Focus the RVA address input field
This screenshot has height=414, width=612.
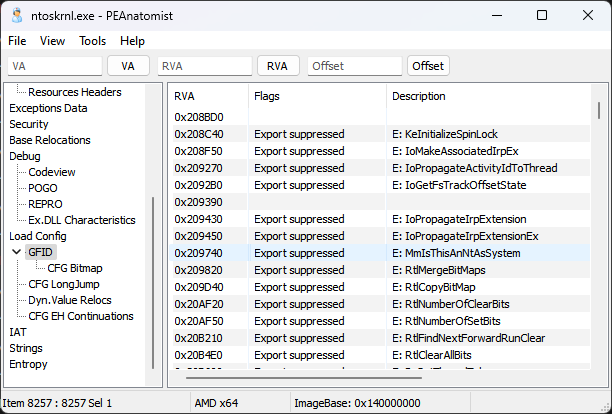coord(204,66)
